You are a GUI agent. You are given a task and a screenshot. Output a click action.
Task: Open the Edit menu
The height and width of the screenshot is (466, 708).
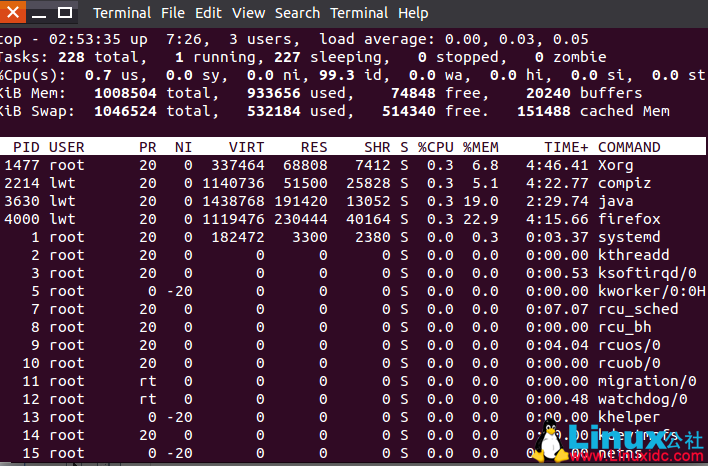pyautogui.click(x=209, y=13)
